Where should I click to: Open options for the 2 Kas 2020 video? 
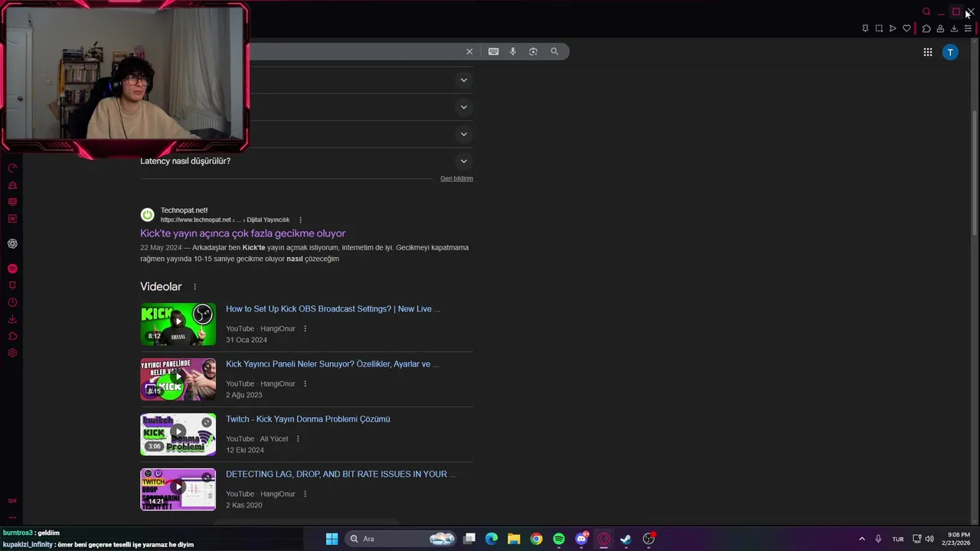point(305,494)
